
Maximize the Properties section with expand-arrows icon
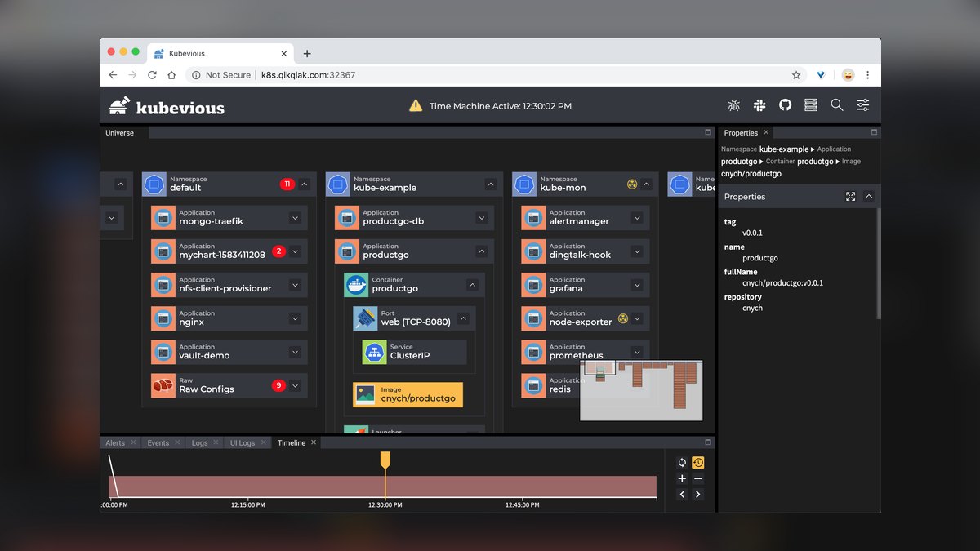(x=850, y=197)
